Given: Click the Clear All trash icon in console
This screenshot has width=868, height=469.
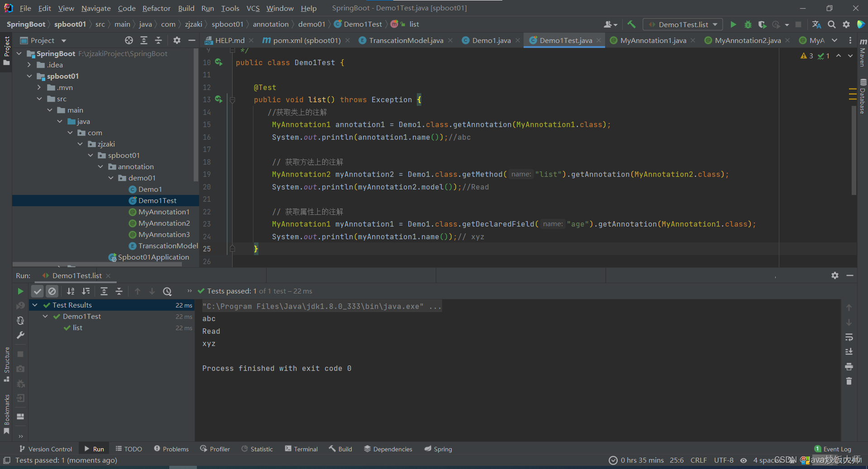Looking at the screenshot, I should pyautogui.click(x=849, y=381).
